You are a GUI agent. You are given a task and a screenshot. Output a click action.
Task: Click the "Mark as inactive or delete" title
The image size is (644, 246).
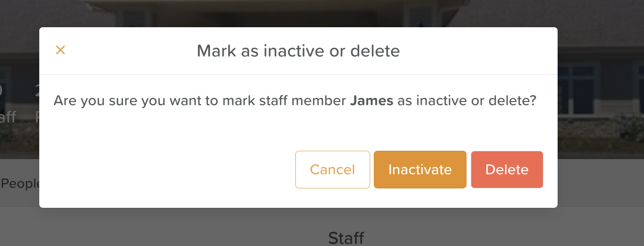298,51
